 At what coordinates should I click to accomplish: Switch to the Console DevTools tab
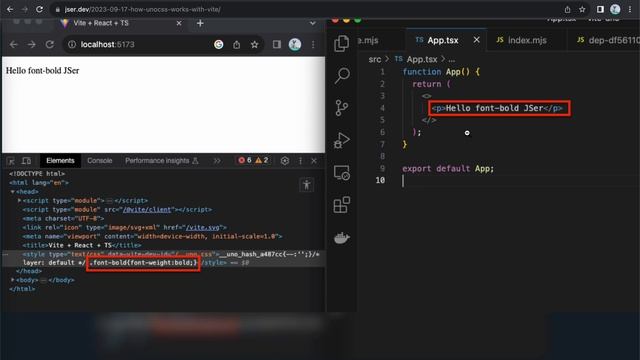pos(100,161)
